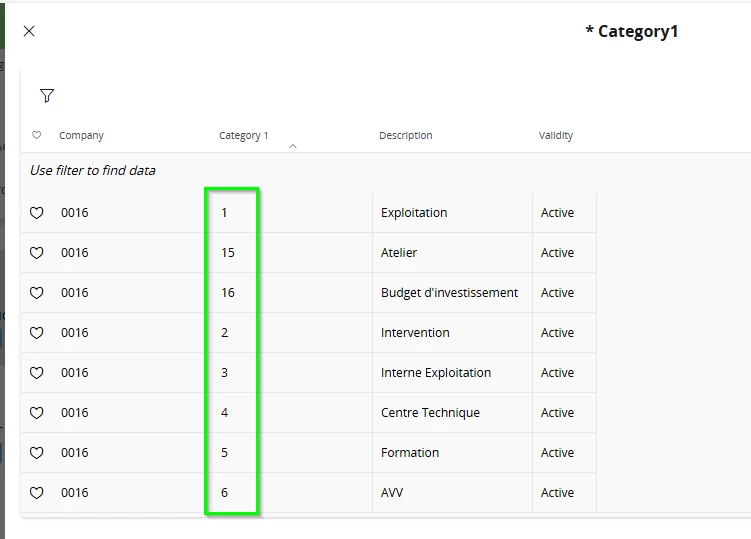The image size is (751, 539).
Task: Click the Validity column header
Action: point(556,136)
